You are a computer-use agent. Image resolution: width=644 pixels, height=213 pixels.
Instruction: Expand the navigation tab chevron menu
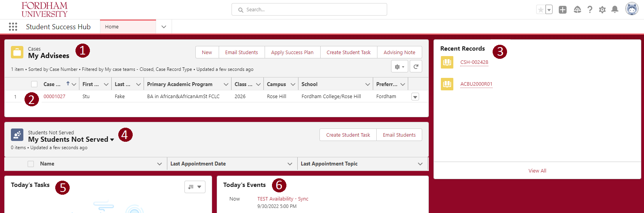click(x=164, y=27)
